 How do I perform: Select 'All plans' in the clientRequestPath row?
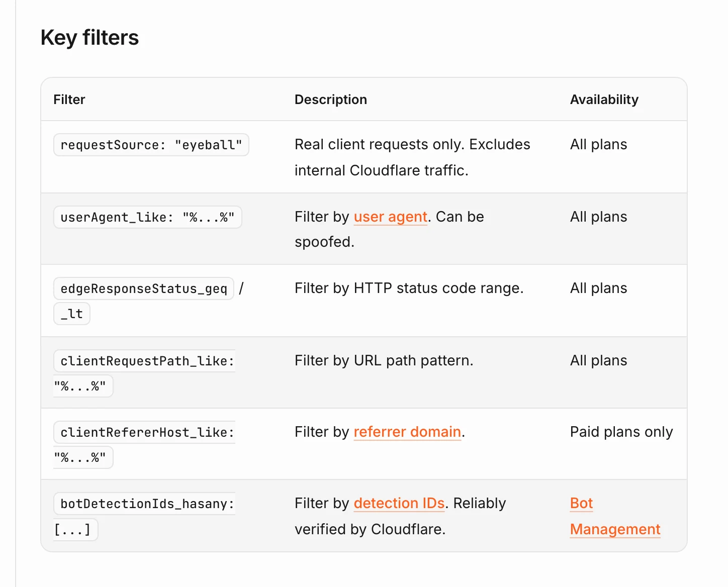pyautogui.click(x=599, y=360)
